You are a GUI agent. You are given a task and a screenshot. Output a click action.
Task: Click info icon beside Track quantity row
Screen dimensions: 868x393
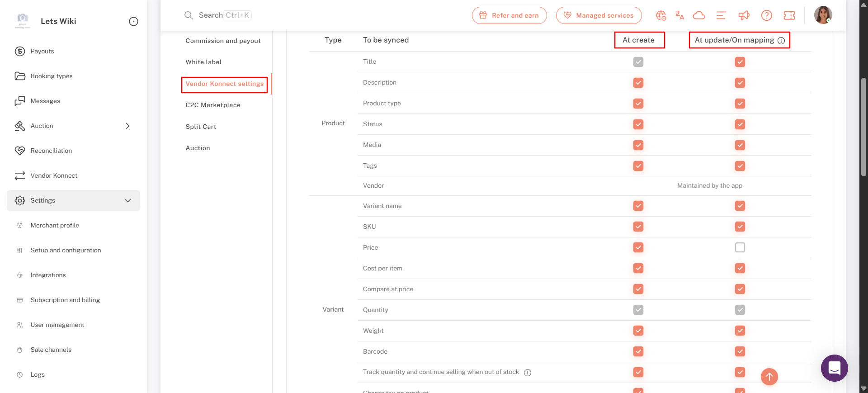point(528,373)
